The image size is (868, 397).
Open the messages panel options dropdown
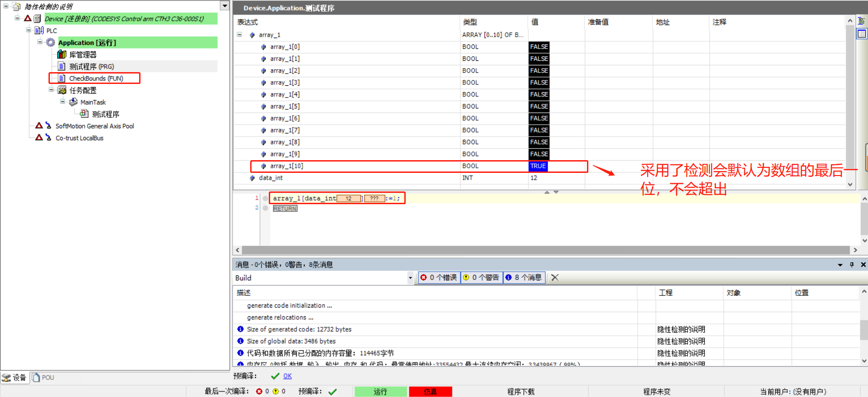click(x=840, y=265)
